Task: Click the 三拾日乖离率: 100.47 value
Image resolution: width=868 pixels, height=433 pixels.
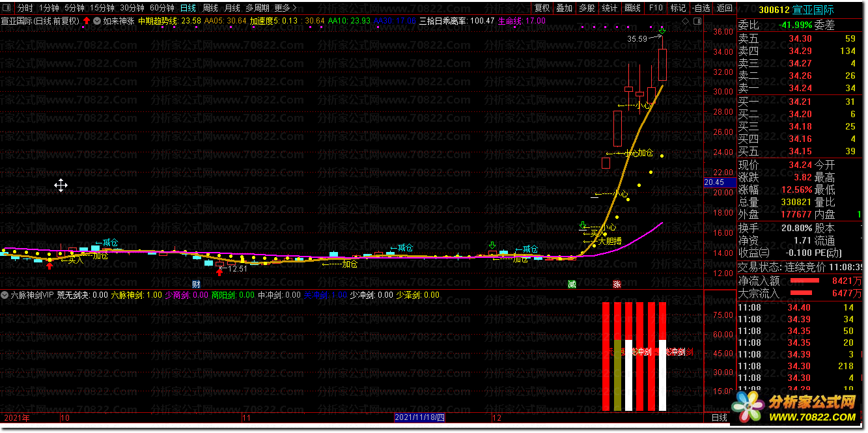Action: [456, 21]
